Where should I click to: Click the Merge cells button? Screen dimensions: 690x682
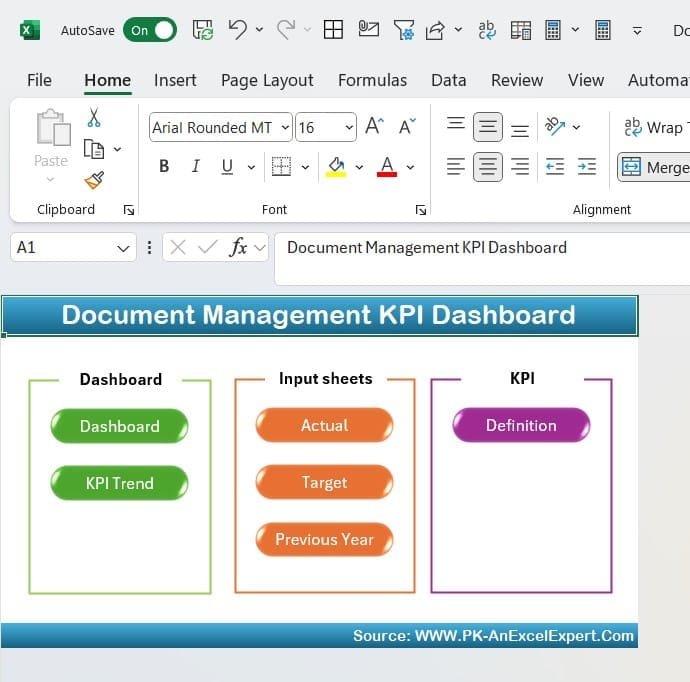(x=654, y=167)
